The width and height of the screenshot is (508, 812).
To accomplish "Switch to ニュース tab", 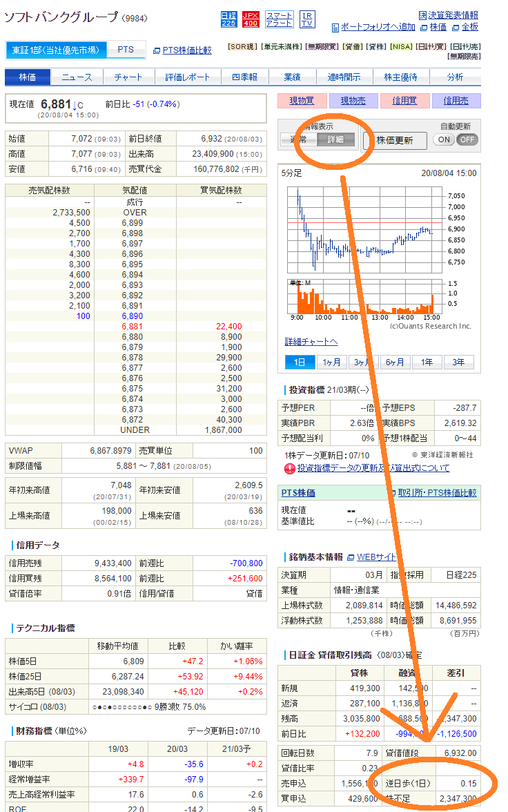I will (77, 77).
